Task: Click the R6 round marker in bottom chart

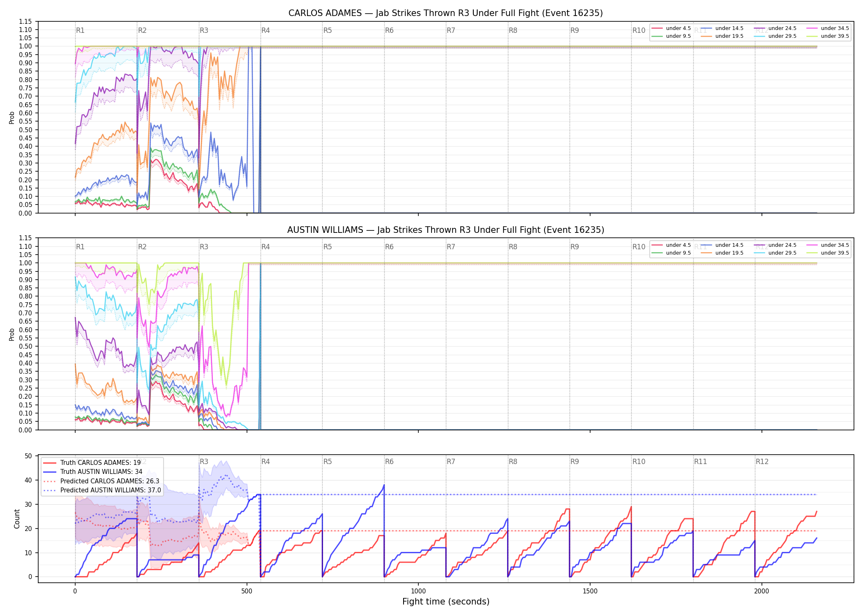Action: coord(389,462)
